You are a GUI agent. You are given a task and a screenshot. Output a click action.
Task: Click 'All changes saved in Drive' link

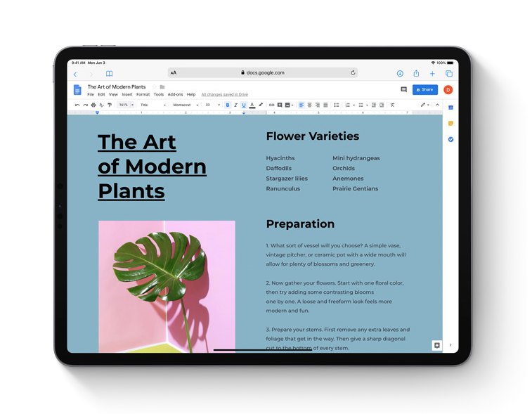click(x=225, y=95)
